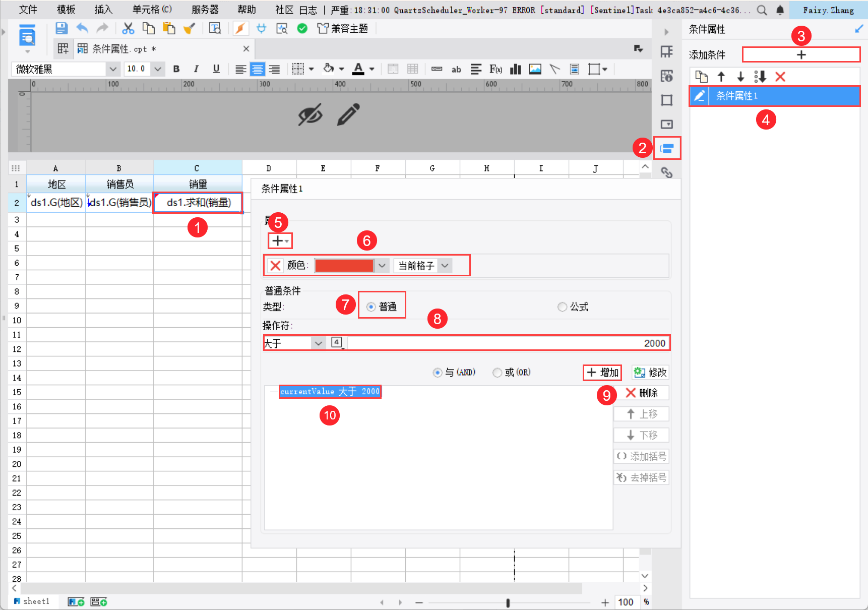
Task: Click the 删除 delete button
Action: click(642, 393)
